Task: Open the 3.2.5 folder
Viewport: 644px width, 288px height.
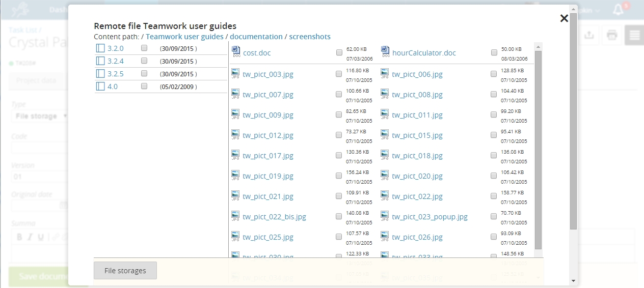Action: [116, 74]
